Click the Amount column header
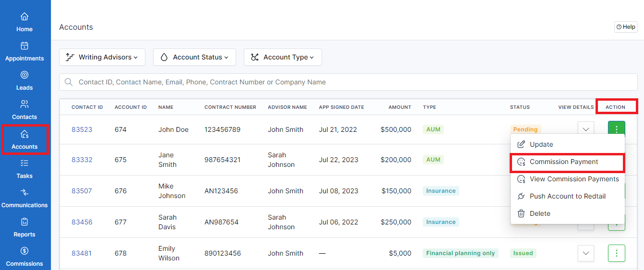The image size is (644, 270). click(400, 107)
